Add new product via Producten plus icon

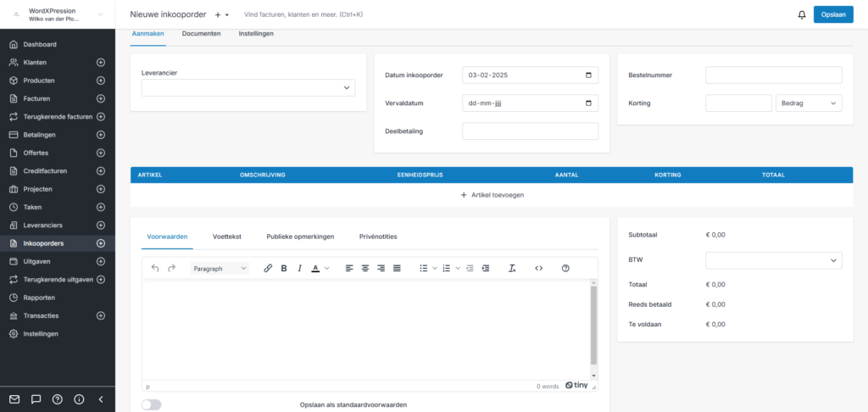pyautogui.click(x=101, y=81)
